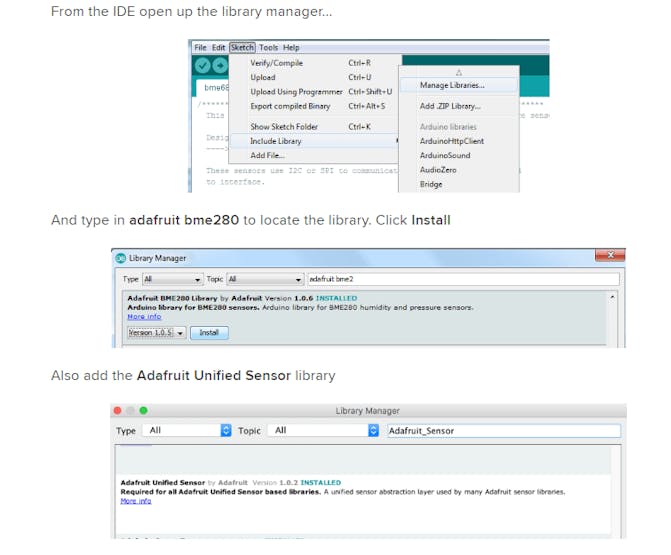
Task: Select Add .ZIP Library... option
Action: coord(450,106)
